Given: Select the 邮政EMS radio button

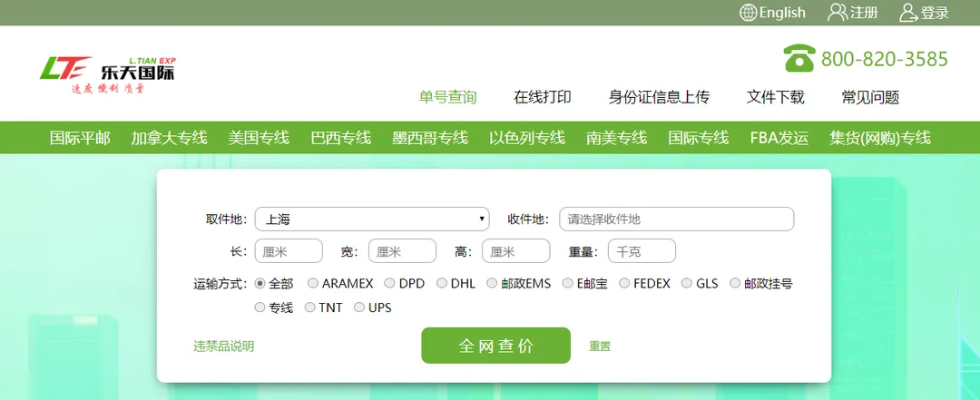Looking at the screenshot, I should click(492, 283).
